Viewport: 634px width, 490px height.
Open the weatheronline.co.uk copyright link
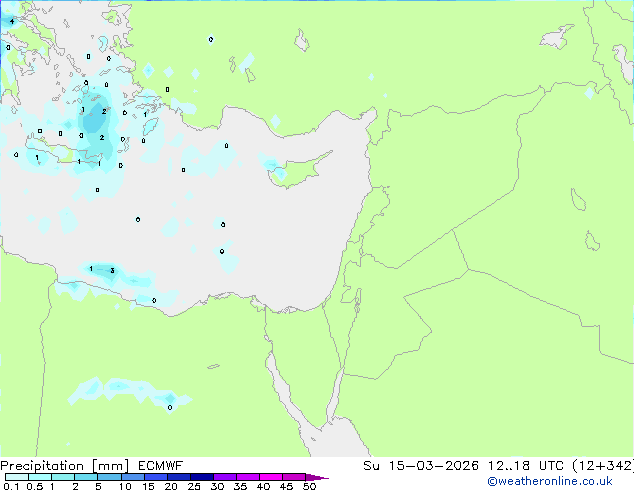tap(549, 481)
